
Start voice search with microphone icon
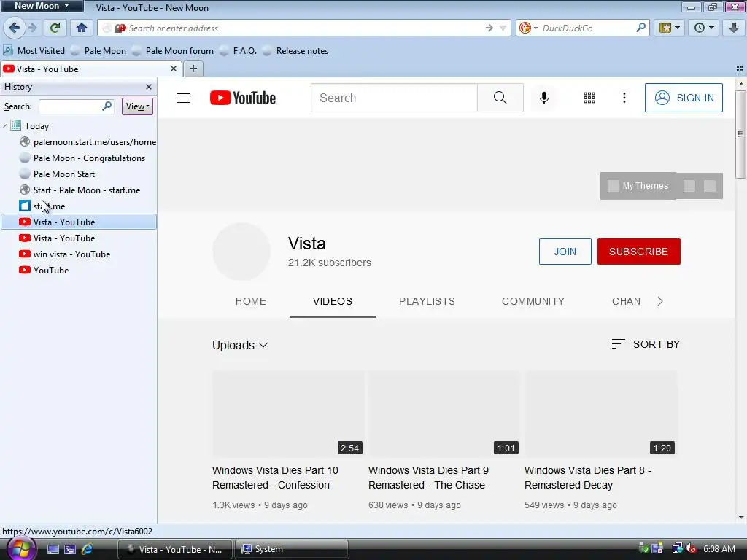point(543,98)
